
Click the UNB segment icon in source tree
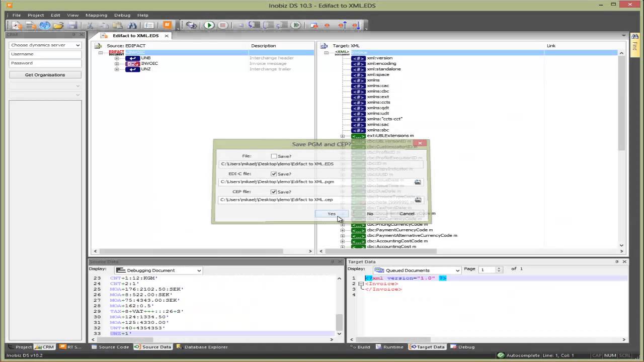pyautogui.click(x=132, y=58)
